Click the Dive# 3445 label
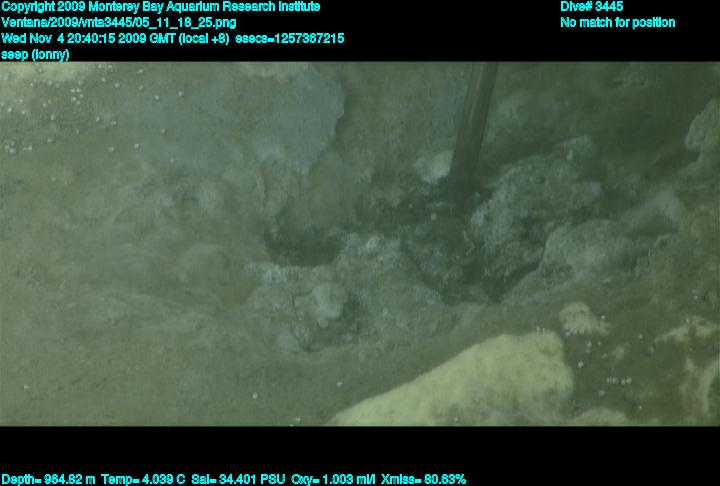 click(x=591, y=6)
